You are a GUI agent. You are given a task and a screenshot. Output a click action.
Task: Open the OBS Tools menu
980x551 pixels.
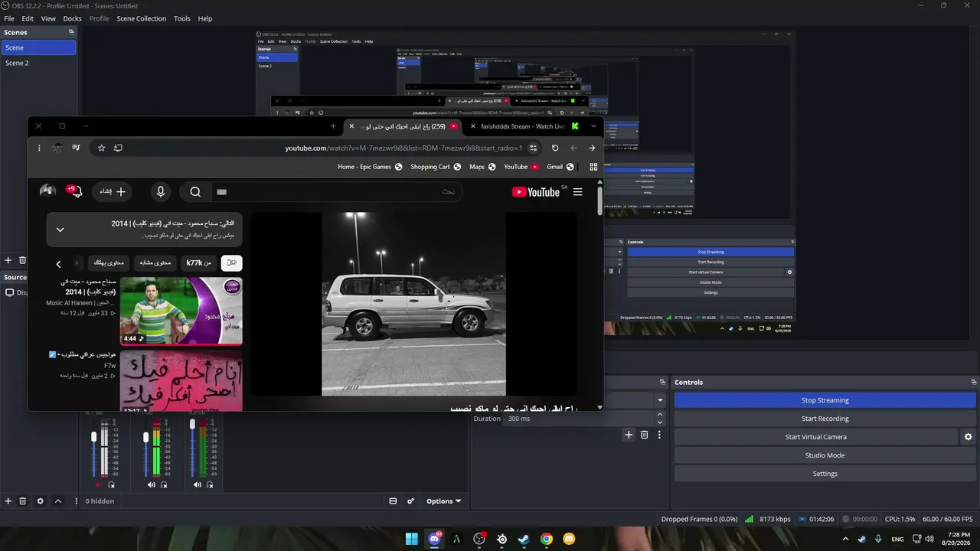coord(182,18)
